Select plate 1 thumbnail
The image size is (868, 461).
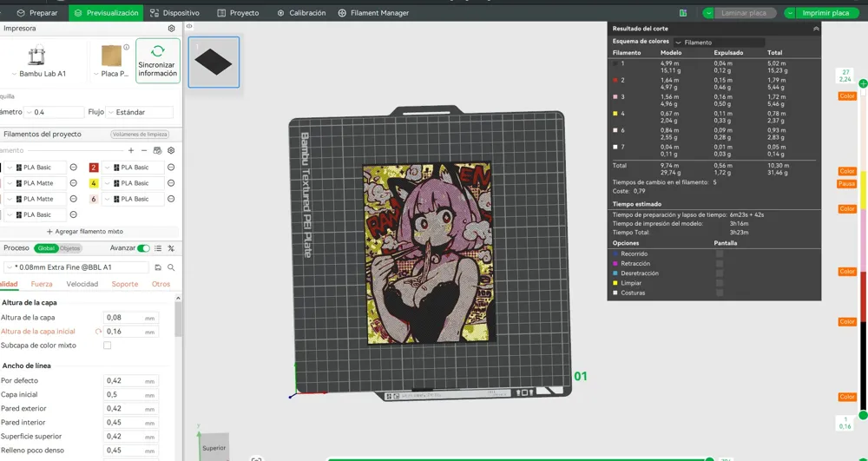click(214, 62)
